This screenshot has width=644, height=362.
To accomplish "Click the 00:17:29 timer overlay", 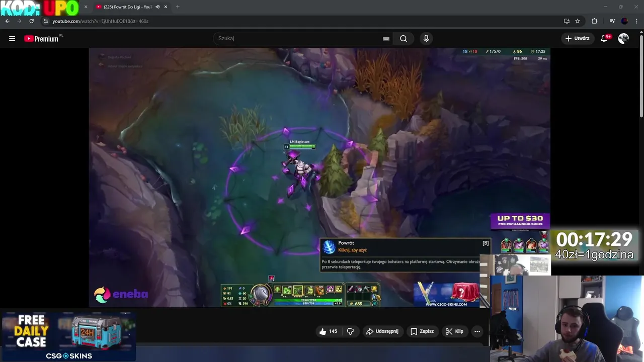I will [594, 239].
